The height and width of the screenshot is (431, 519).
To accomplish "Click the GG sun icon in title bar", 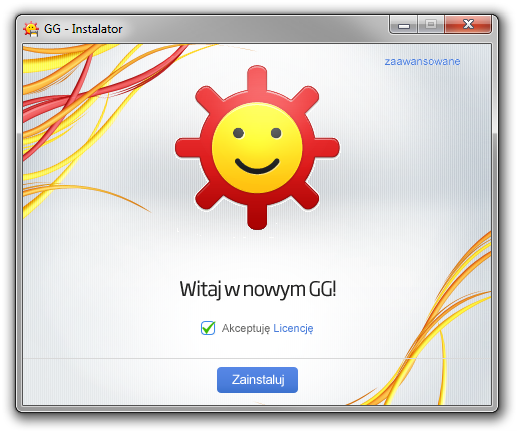I will (x=31, y=29).
